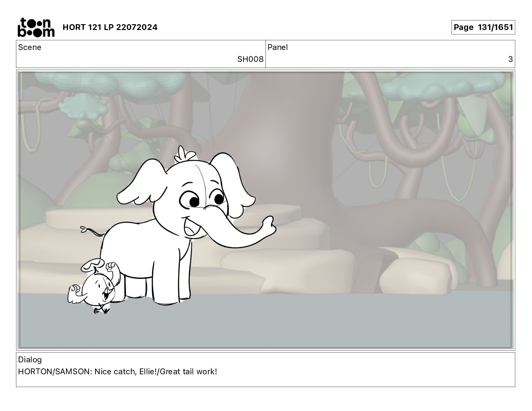This screenshot has height=411, width=532.
Task: Click the scene value 'SH008'
Action: 250,59
